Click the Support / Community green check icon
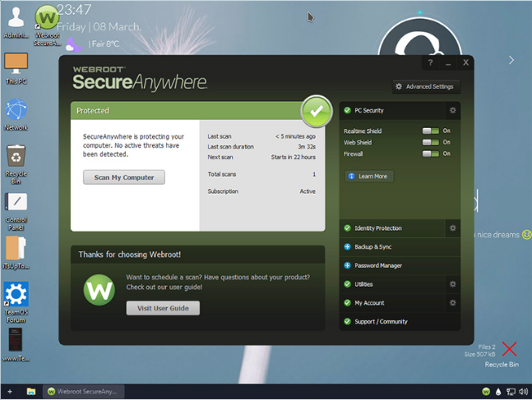Screen dimensions: 532x400 (x=347, y=321)
